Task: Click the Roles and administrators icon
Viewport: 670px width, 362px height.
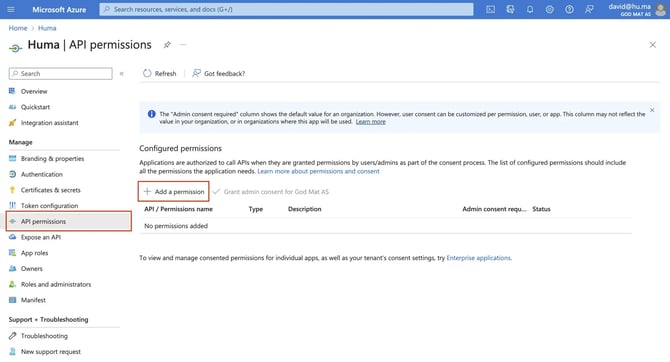Action: pos(12,284)
